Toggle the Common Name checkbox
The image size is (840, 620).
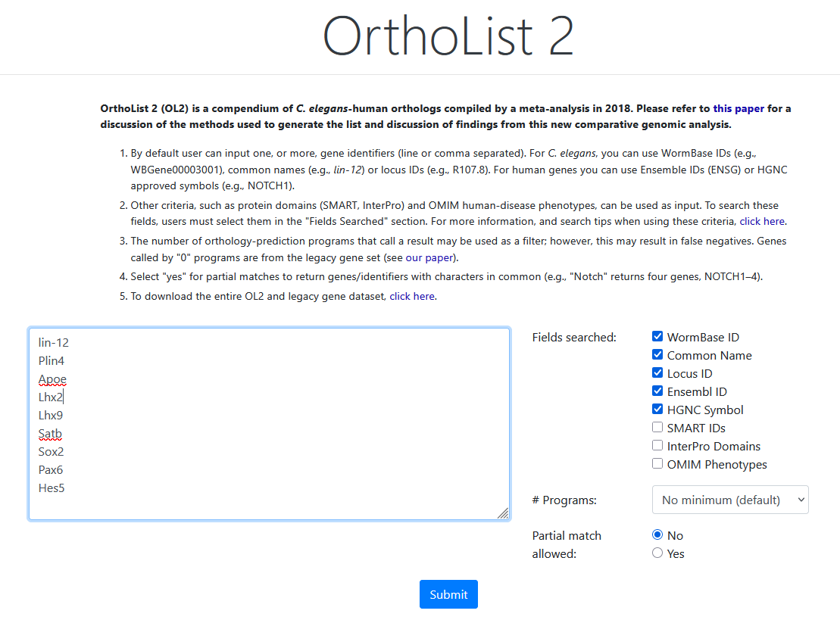[657, 355]
